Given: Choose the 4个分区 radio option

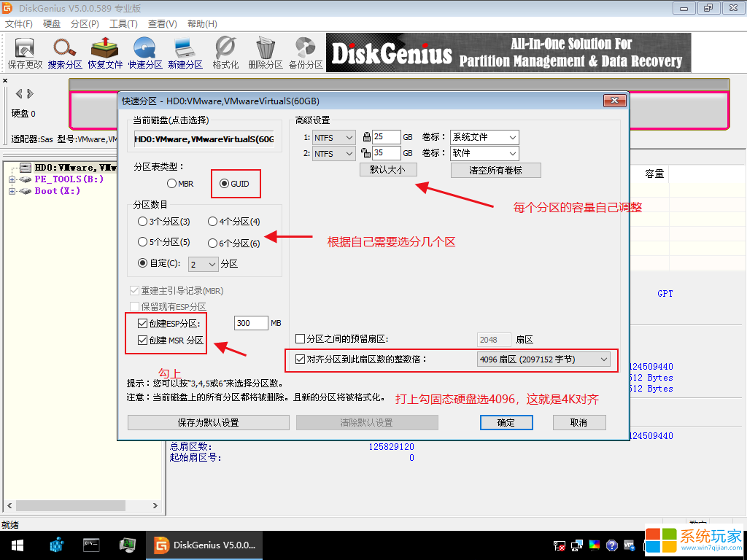Looking at the screenshot, I should coord(213,222).
